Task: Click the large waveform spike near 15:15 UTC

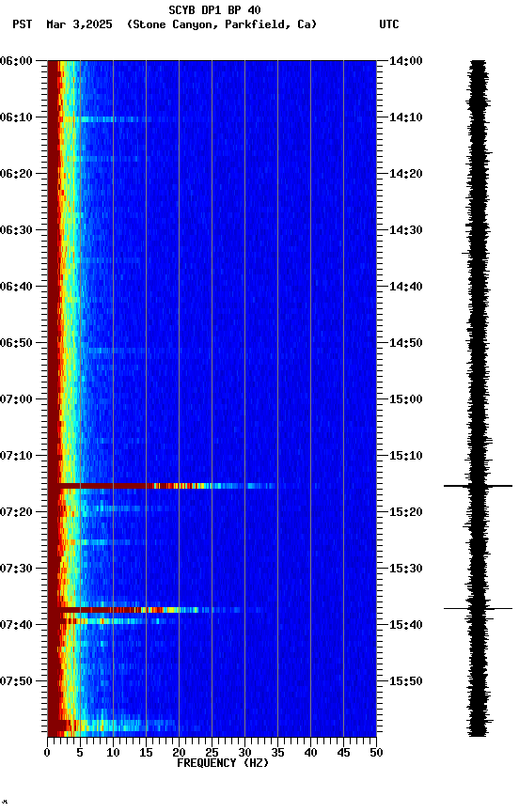Action: pos(478,486)
